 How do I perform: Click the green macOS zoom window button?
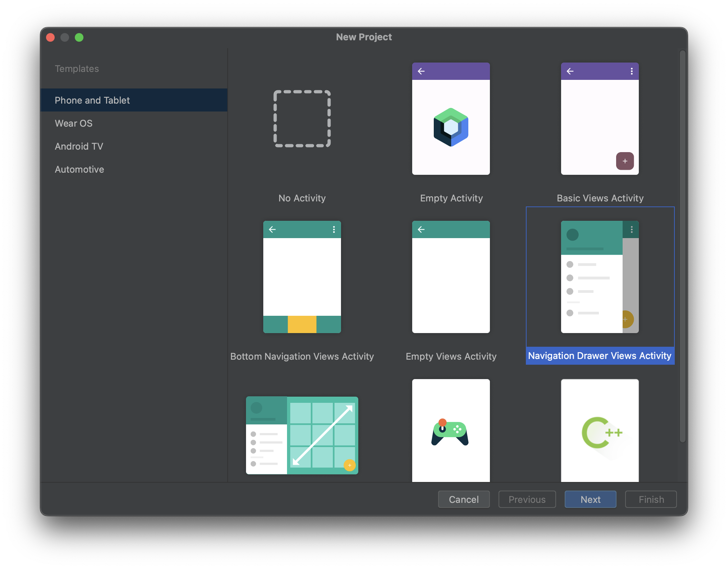coord(79,37)
